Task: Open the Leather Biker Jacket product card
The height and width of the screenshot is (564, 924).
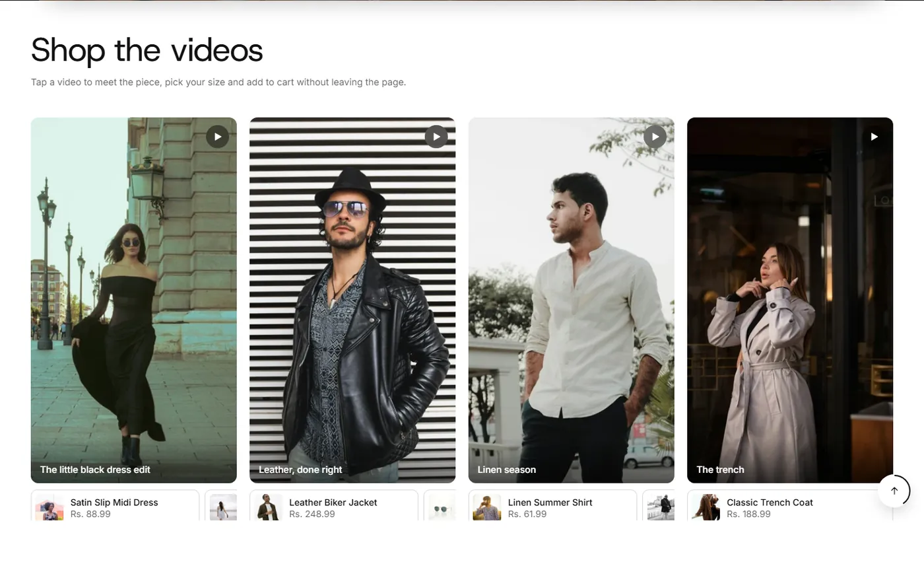Action: tap(334, 505)
